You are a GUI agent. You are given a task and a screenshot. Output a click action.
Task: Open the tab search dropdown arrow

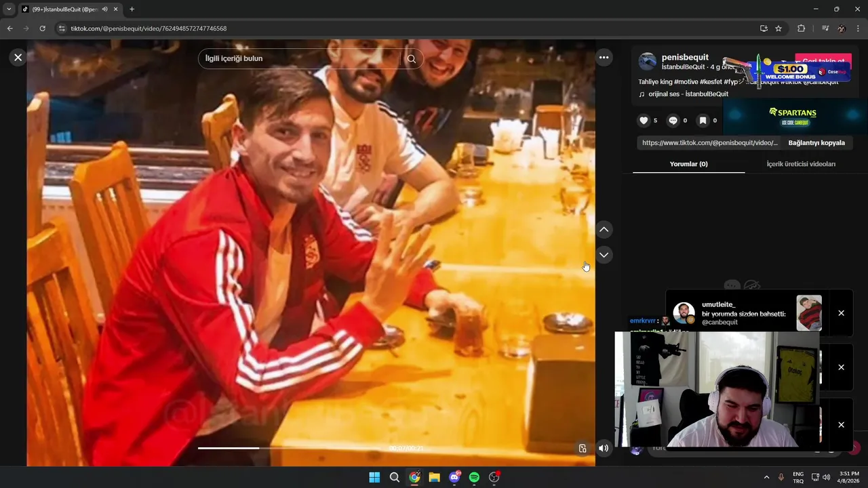click(x=9, y=9)
